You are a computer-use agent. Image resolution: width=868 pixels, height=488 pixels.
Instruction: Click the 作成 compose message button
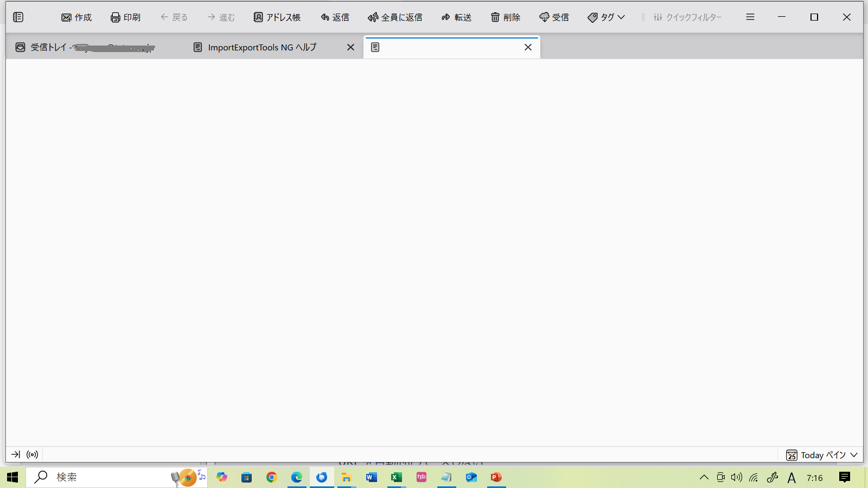(x=76, y=17)
